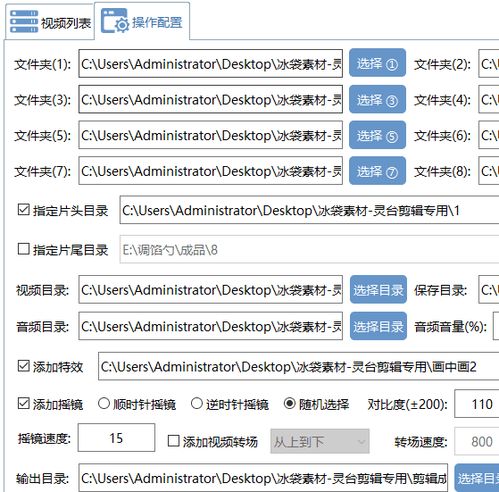Viewport: 499px width, 492px height.
Task: Open the 从上到下 transition dropdown
Action: click(320, 442)
